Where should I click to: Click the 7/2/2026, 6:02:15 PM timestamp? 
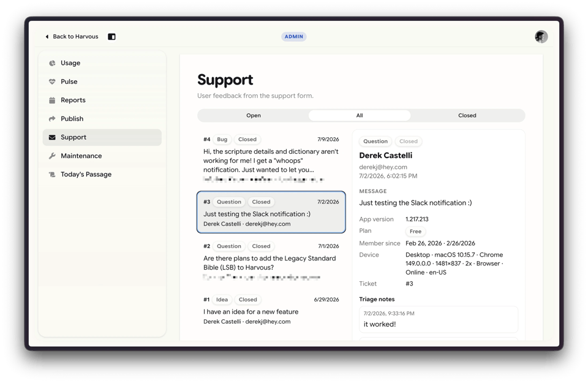(x=388, y=176)
